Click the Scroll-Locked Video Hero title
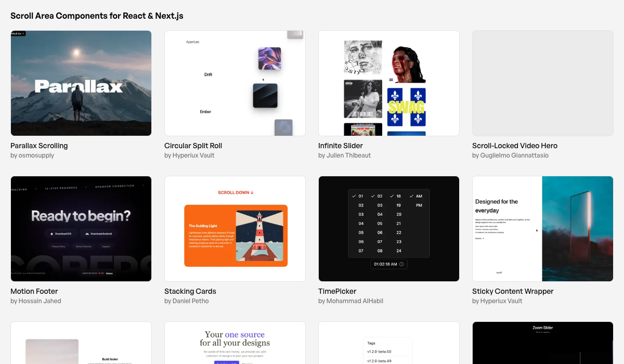Viewport: 624px width, 364px height. [515, 146]
